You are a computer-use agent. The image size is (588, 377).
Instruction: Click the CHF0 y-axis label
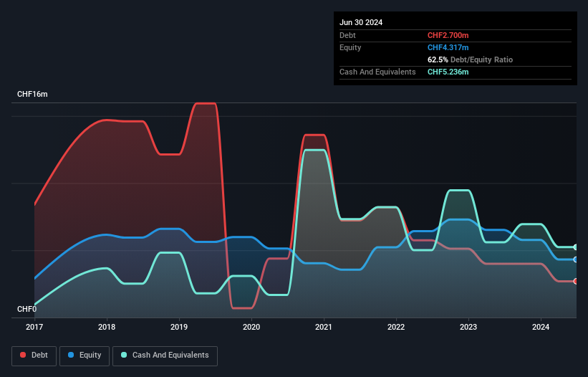point(27,309)
